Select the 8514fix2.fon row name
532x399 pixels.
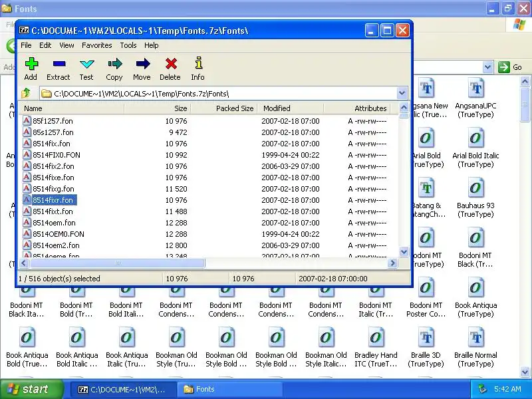tap(53, 166)
